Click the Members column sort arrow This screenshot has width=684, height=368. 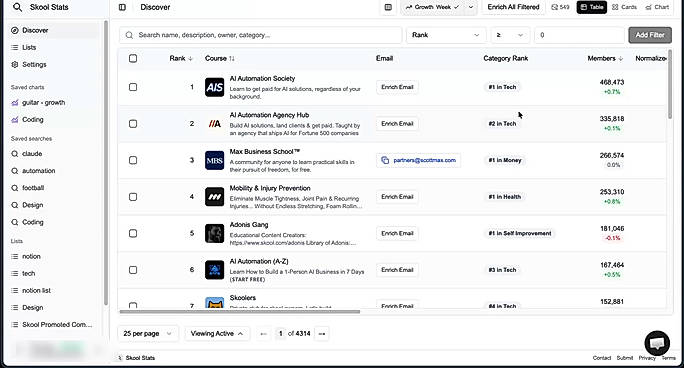pyautogui.click(x=621, y=58)
